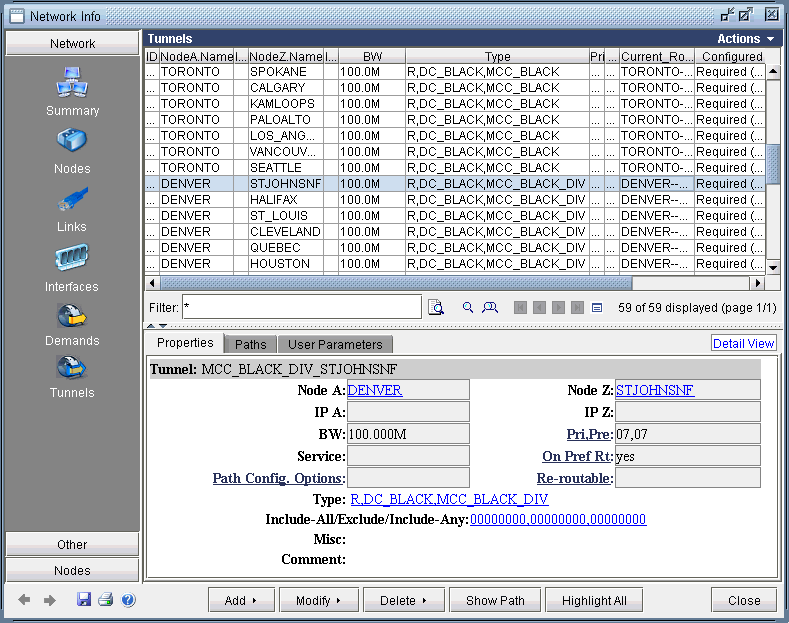Open the Summary view in sidebar
The image size is (789, 623).
[72, 82]
